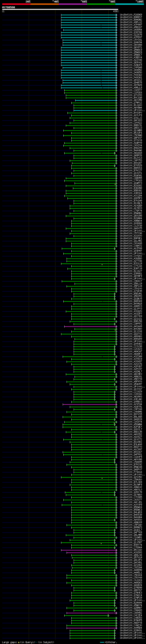Click the magenta alignment bar for UniRef100_A4S449
This screenshot has height=644, width=146.
coord(91,326)
